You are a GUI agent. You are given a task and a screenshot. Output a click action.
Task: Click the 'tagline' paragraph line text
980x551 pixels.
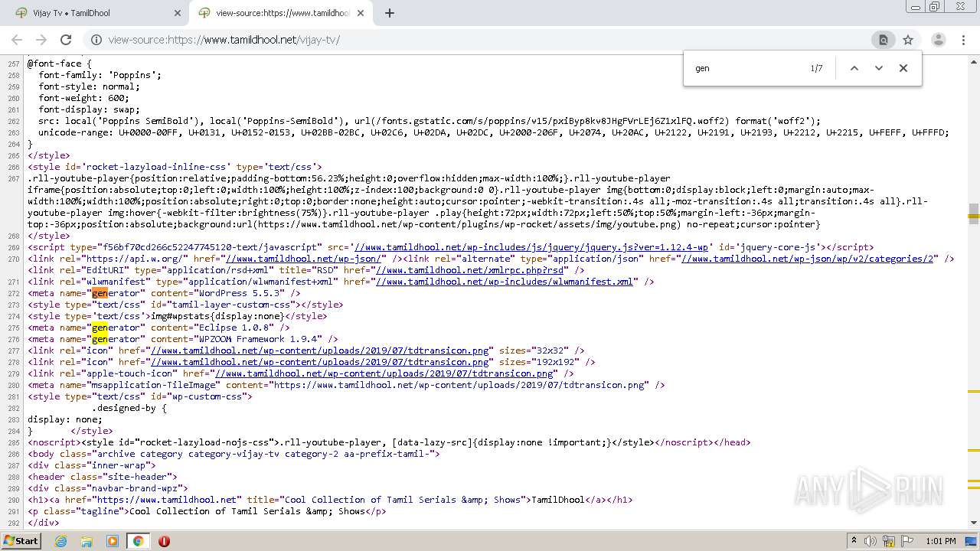point(207,511)
